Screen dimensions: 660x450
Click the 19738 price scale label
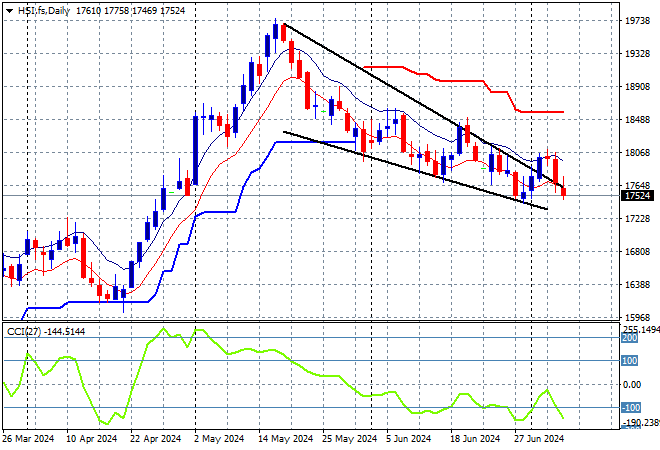638,21
